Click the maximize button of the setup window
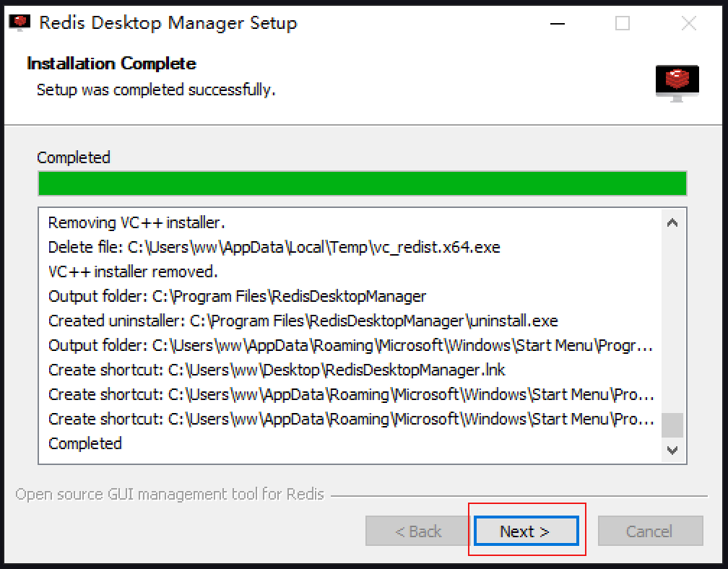This screenshot has height=569, width=728. click(x=623, y=23)
